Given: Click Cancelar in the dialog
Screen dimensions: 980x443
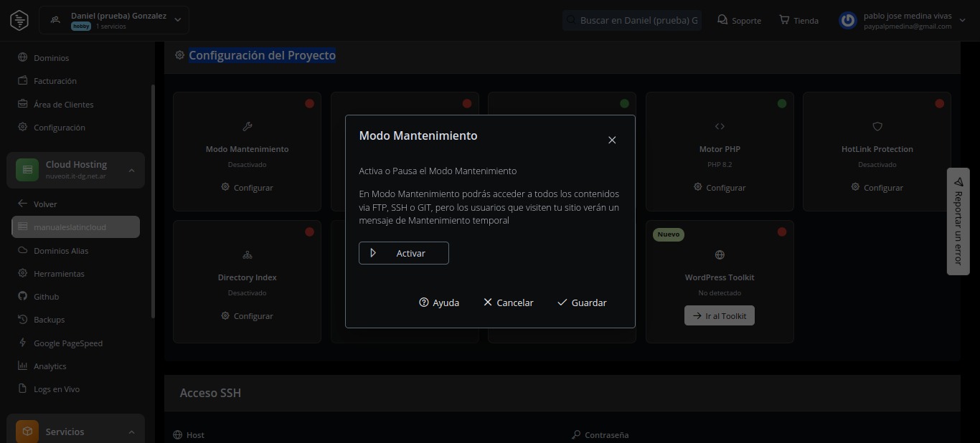Looking at the screenshot, I should click(508, 303).
